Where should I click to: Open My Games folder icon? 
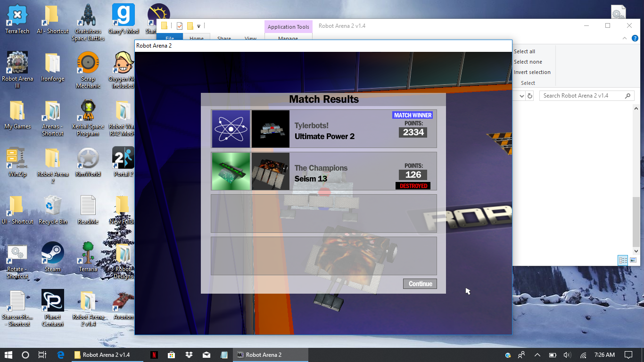point(17,115)
